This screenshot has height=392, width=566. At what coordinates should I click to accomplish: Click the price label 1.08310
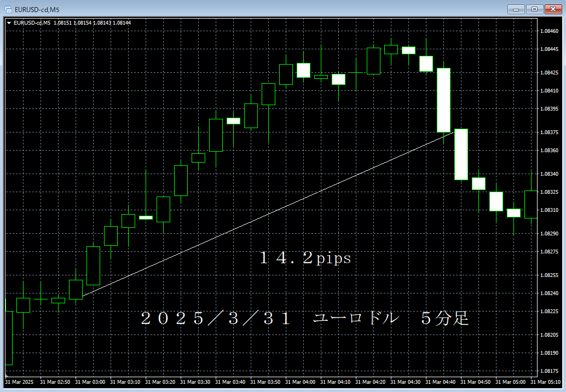tap(549, 210)
